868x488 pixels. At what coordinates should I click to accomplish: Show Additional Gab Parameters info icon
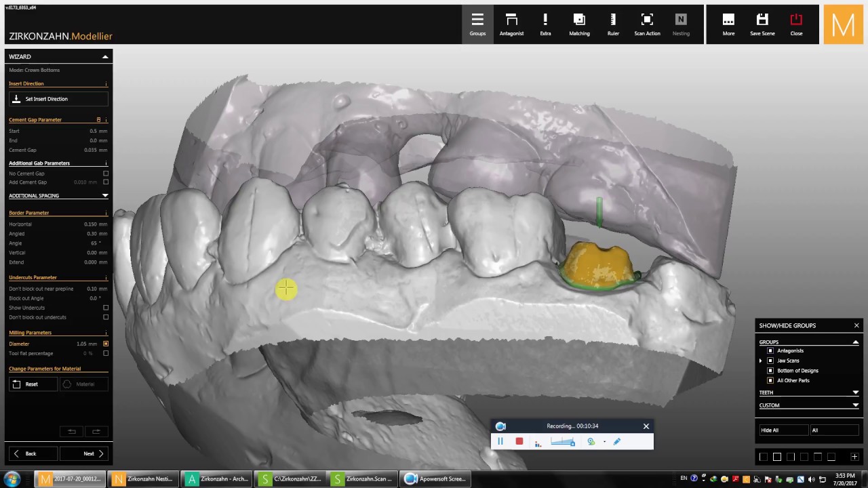click(x=106, y=163)
